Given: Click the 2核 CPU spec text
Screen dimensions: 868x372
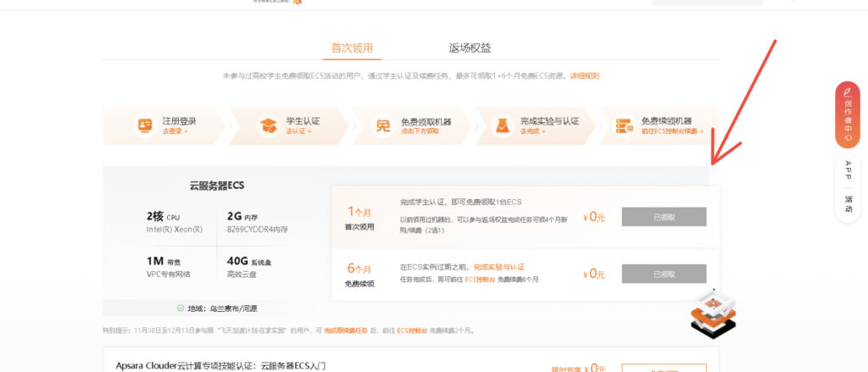Looking at the screenshot, I should coord(164,216).
